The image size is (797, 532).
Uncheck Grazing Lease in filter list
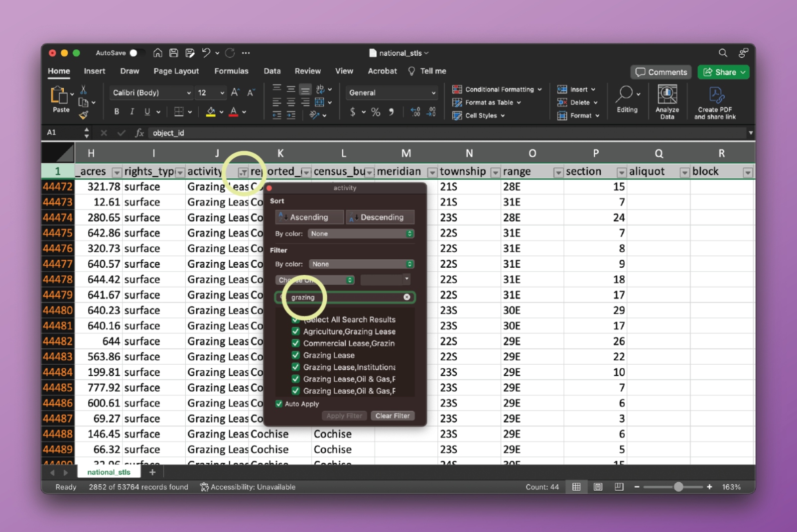(x=295, y=355)
